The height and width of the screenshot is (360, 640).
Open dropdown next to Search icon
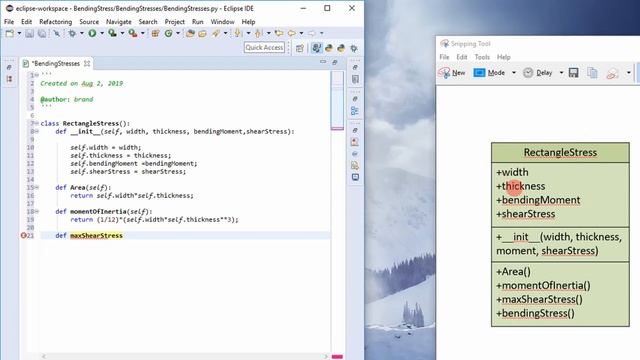(225, 33)
